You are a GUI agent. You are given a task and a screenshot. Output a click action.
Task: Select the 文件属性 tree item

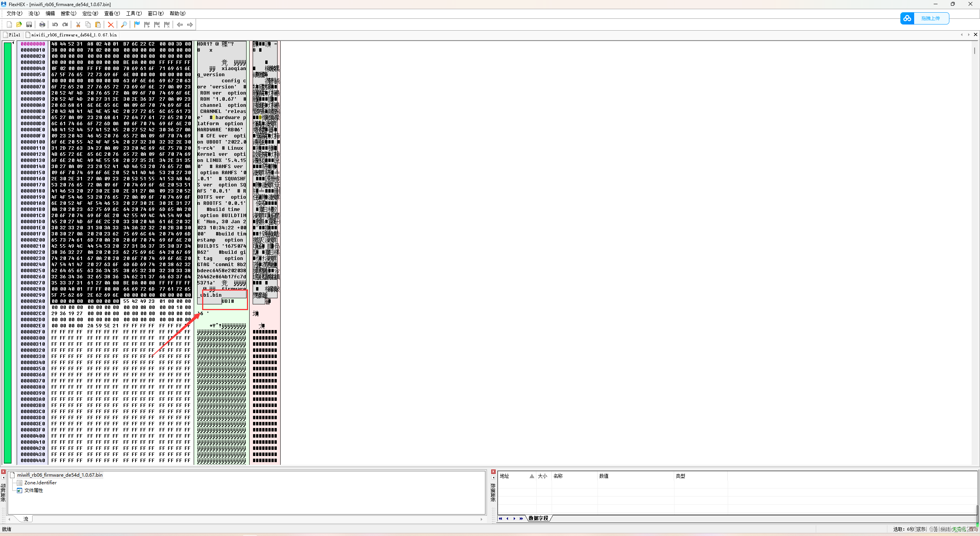(34, 490)
